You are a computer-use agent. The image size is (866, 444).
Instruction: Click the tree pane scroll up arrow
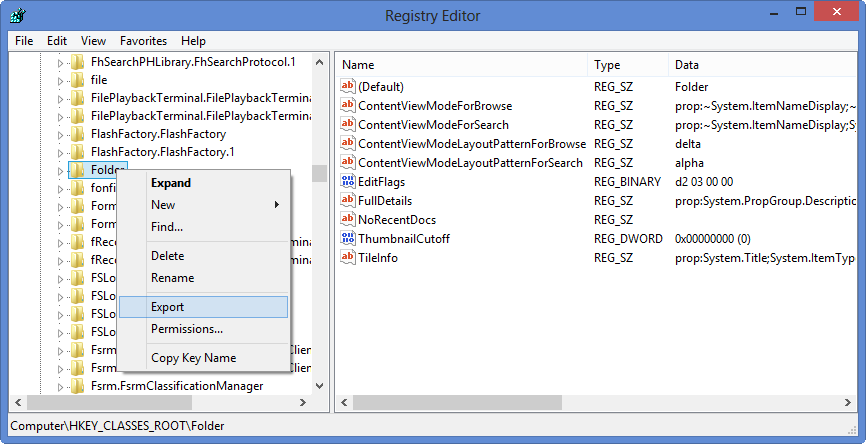click(x=319, y=61)
